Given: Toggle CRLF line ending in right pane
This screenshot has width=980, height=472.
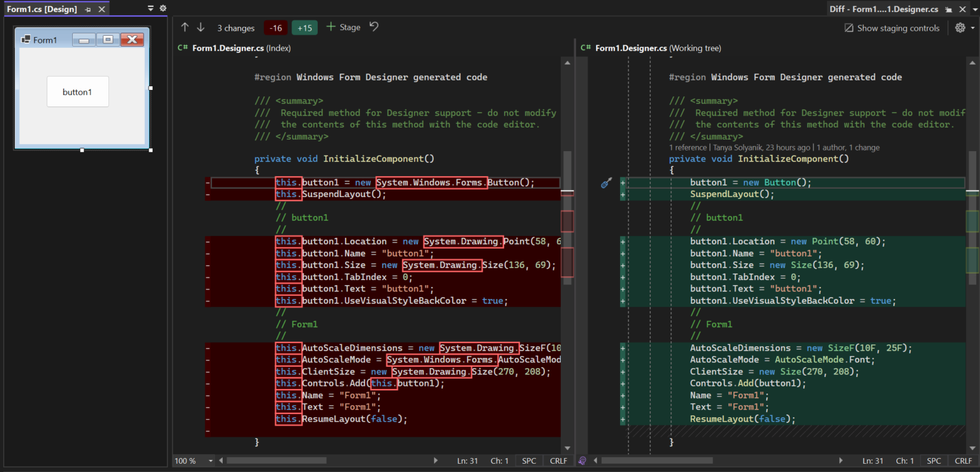Looking at the screenshot, I should pos(963,461).
